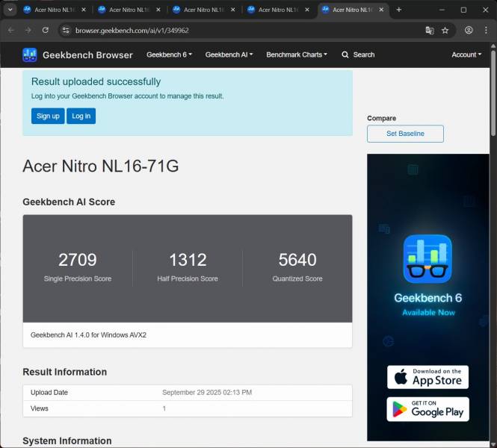Viewport: 497px width, 448px height.
Task: Go forward to the next page
Action: tap(28, 30)
